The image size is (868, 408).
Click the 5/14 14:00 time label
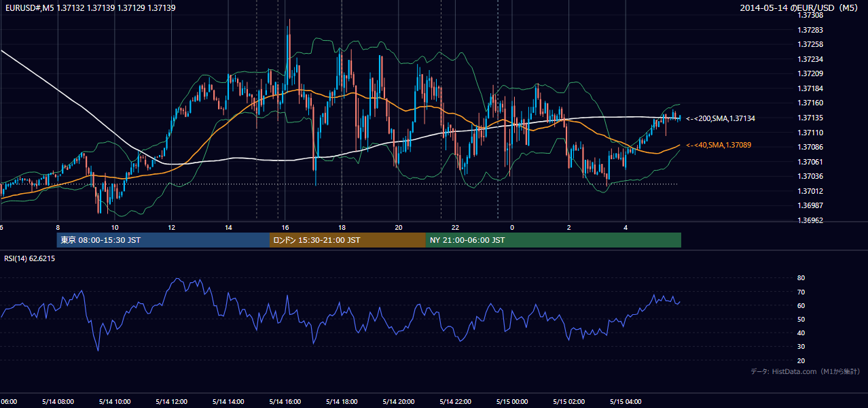[228, 402]
